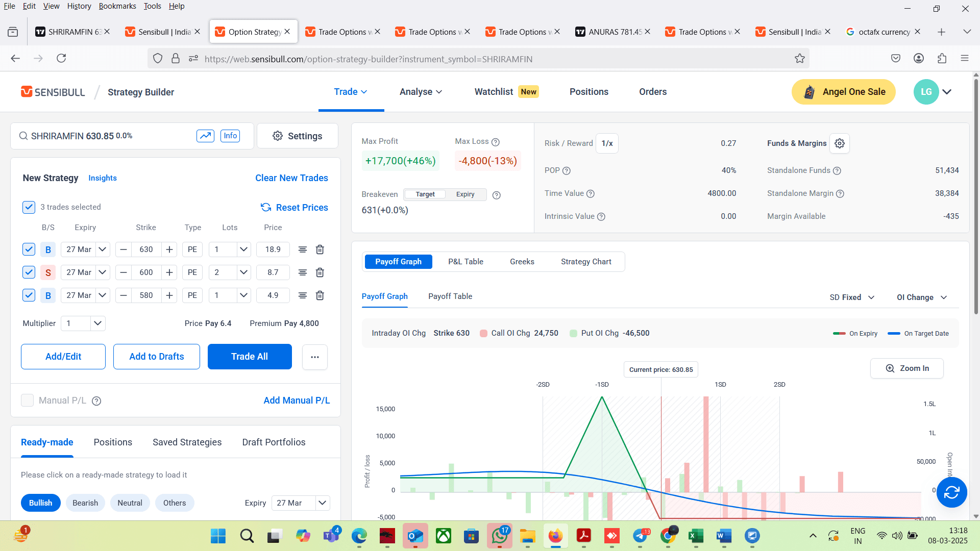The image size is (980, 551).
Task: Click Clear New Trades link
Action: click(291, 178)
